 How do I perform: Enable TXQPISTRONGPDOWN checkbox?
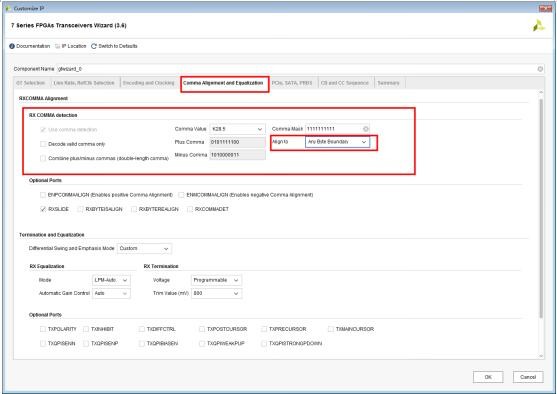click(264, 344)
